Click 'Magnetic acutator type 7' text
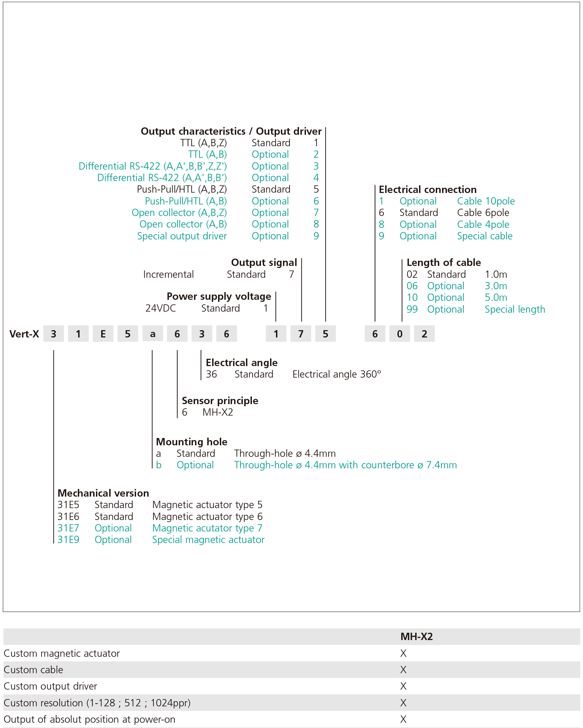583x728 pixels. (207, 528)
